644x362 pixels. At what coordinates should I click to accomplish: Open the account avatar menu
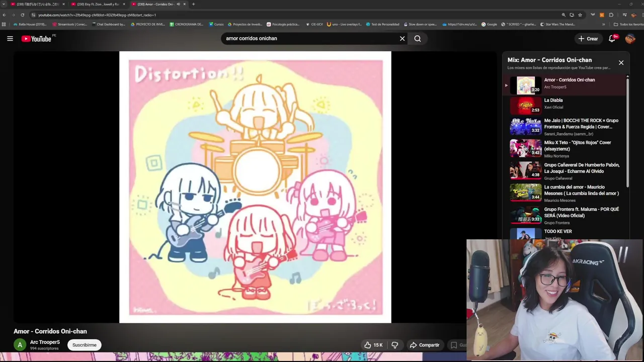pyautogui.click(x=630, y=39)
